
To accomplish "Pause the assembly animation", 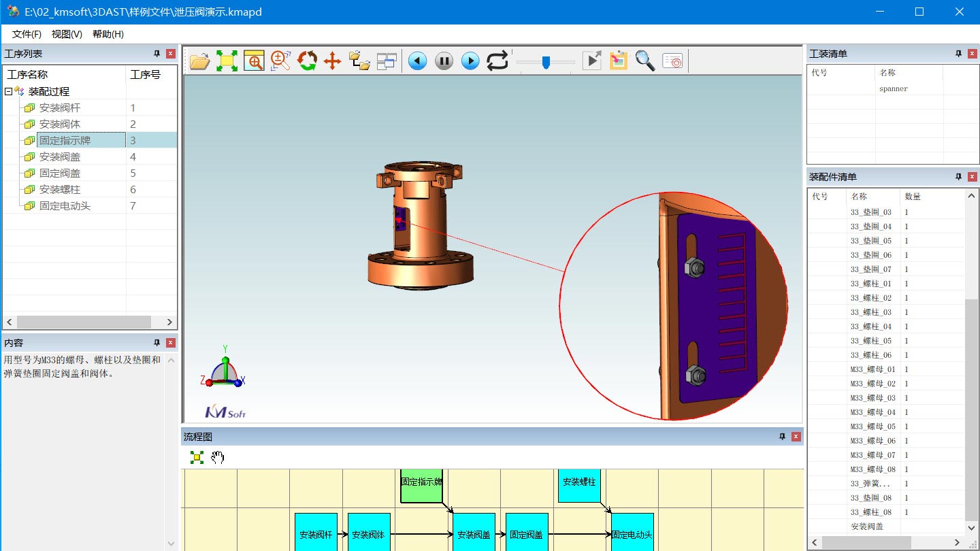I will tap(444, 61).
